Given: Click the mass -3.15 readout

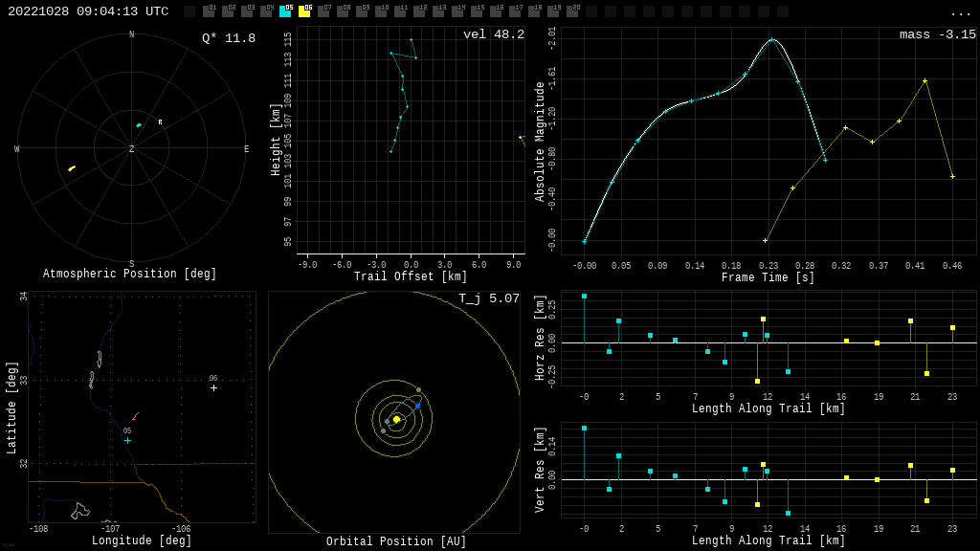Looking at the screenshot, I should (x=937, y=35).
